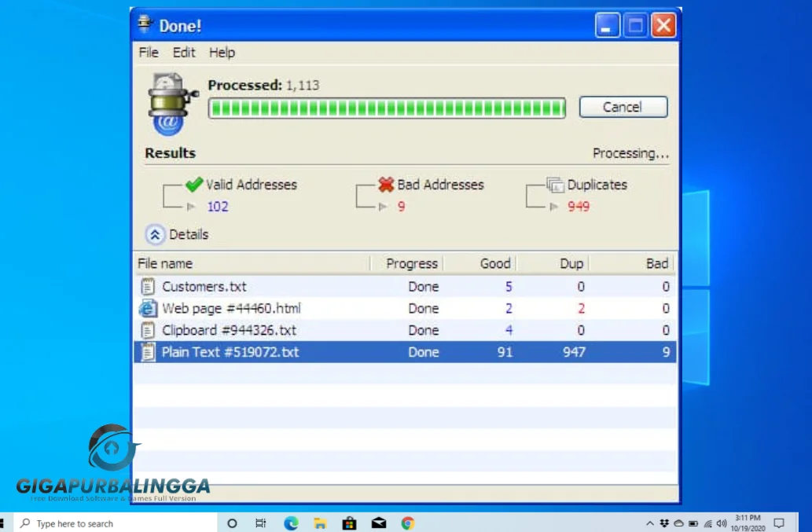Click the green progress bar
Screen dimensions: 812x532
point(386,108)
